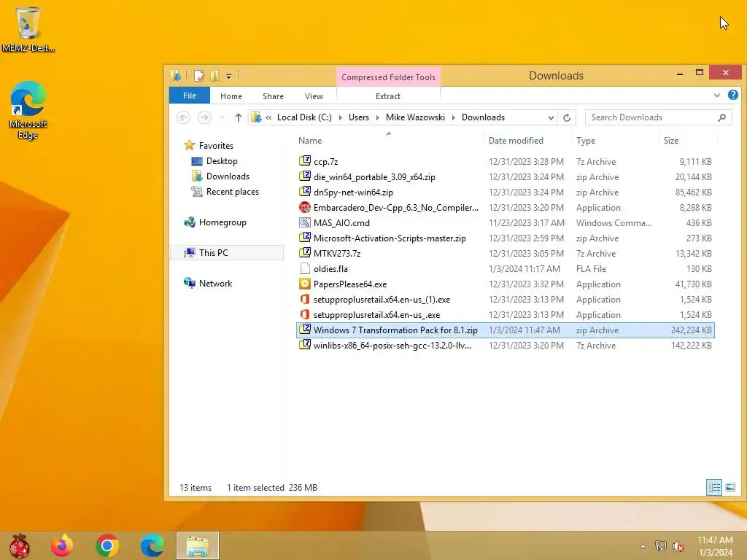This screenshot has width=747, height=560.
Task: Select setupproplusretail.x64.en-us_(1).exe Office icon
Action: tap(305, 299)
